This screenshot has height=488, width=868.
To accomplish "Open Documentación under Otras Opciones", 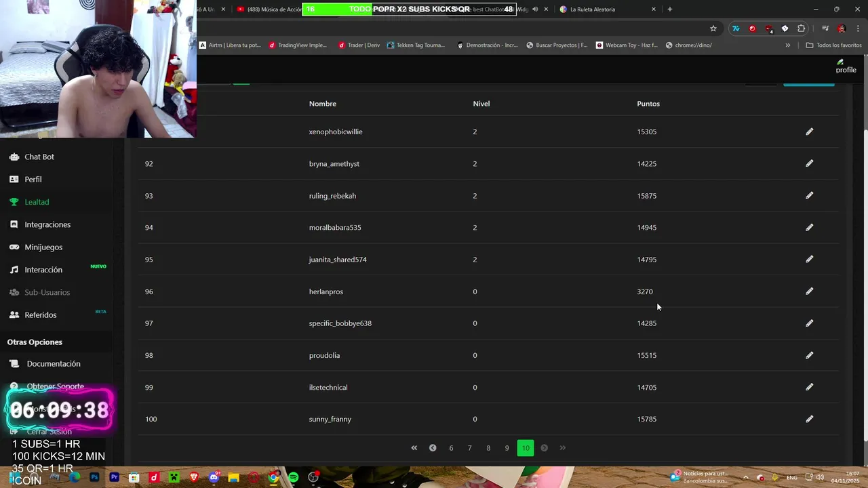I will pyautogui.click(x=54, y=364).
